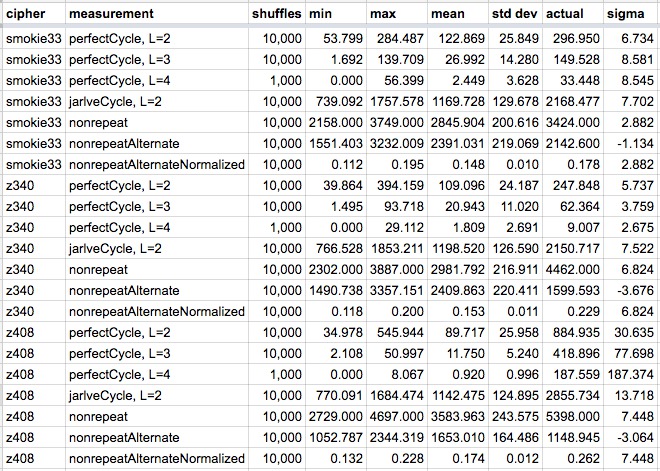Click the max value 545.944 cell
660x471 pixels.
click(397, 333)
